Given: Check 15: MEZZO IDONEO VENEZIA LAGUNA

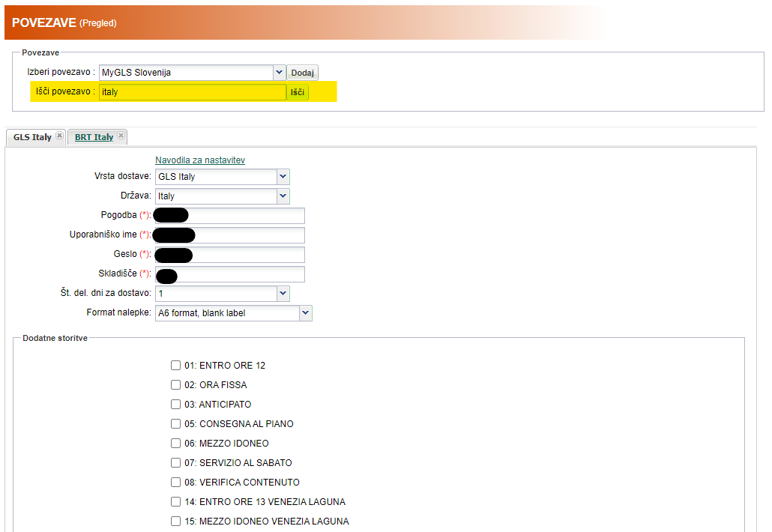Looking at the screenshot, I should pyautogui.click(x=176, y=522).
